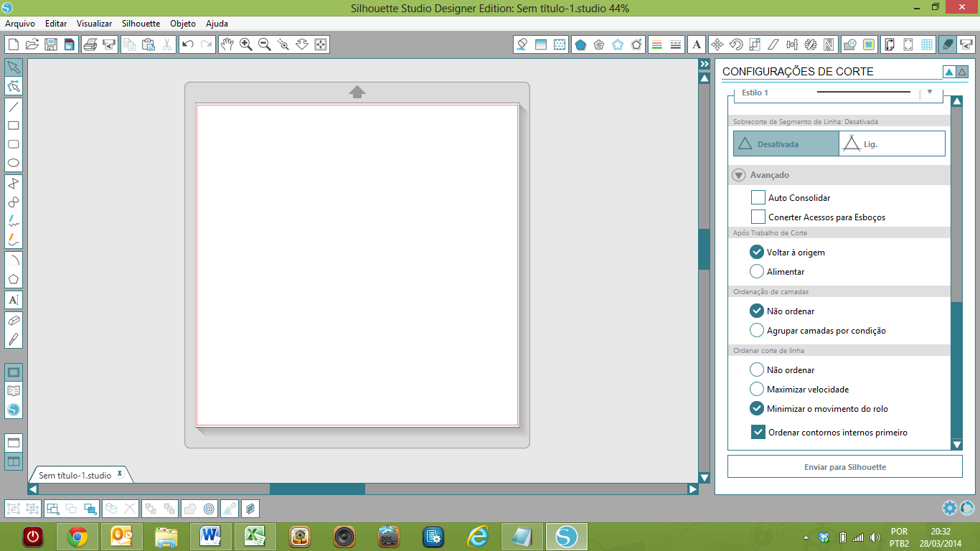The image size is (980, 551).
Task: Open the Estilo 1 dropdown arrow
Action: pos(930,92)
